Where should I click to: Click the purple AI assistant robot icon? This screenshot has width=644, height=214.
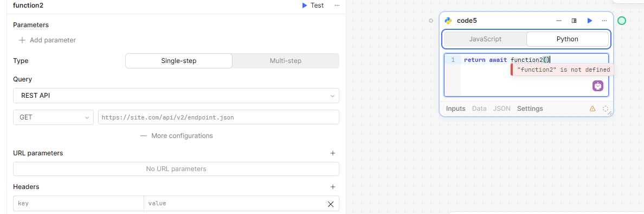coord(598,86)
